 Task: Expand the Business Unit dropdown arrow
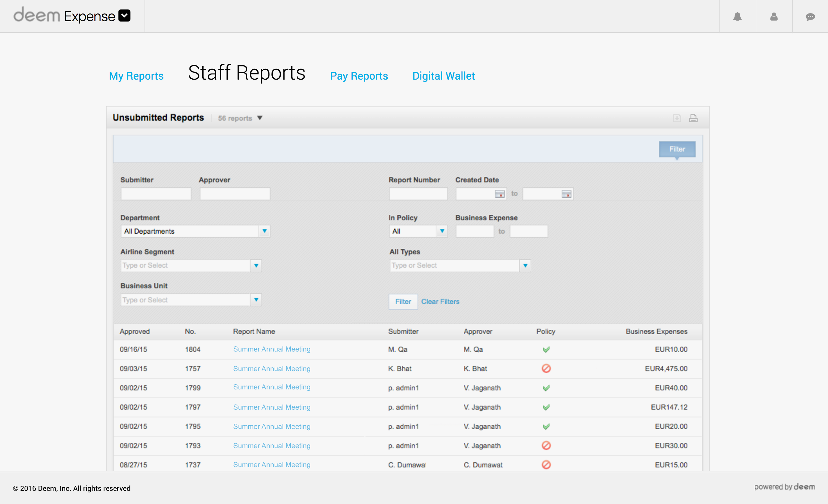(x=256, y=300)
